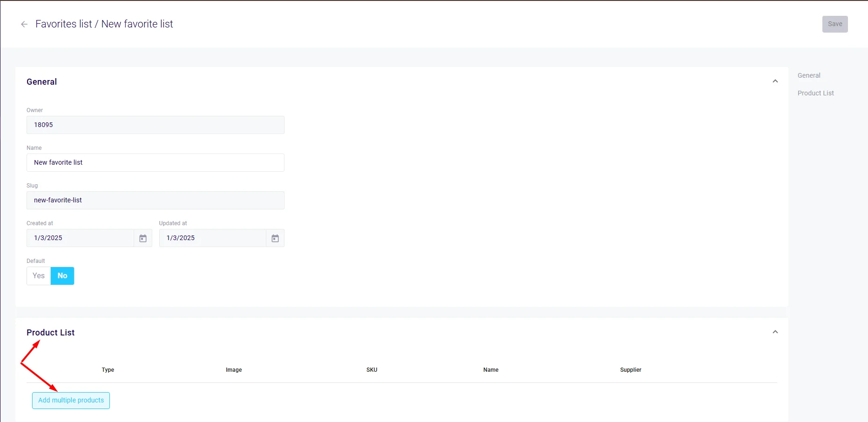Collapse the General section chevron

tap(775, 81)
